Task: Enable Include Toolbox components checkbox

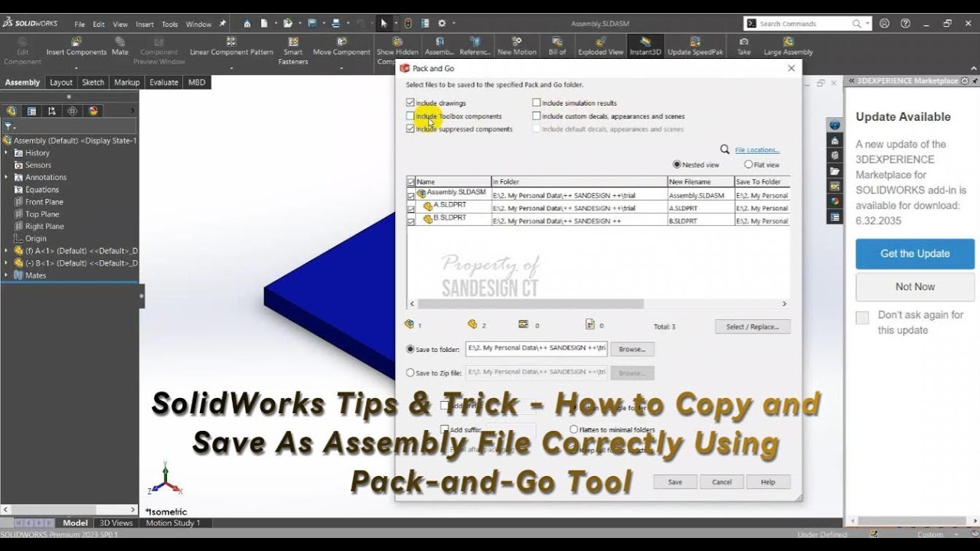Action: (410, 116)
